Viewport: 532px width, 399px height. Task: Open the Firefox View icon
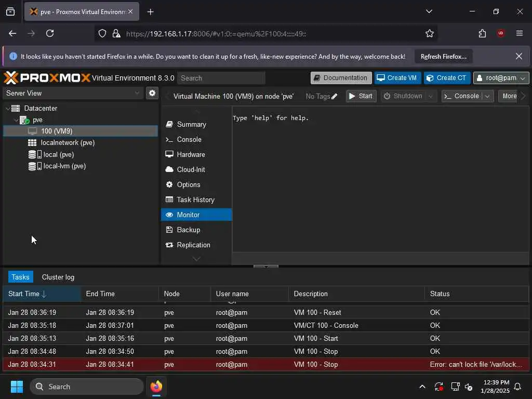pos(10,12)
